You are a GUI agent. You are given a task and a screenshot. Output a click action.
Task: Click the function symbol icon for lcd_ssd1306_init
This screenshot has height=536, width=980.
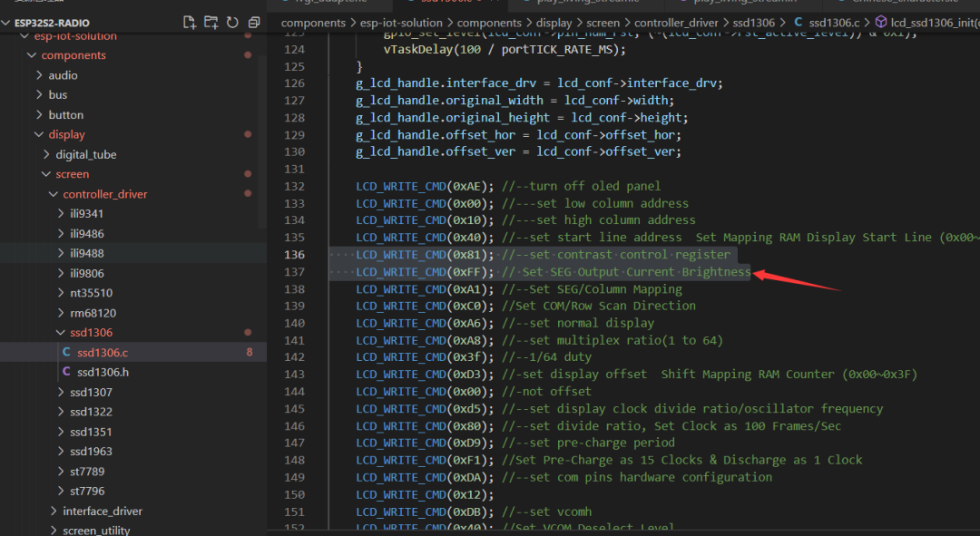tap(880, 23)
